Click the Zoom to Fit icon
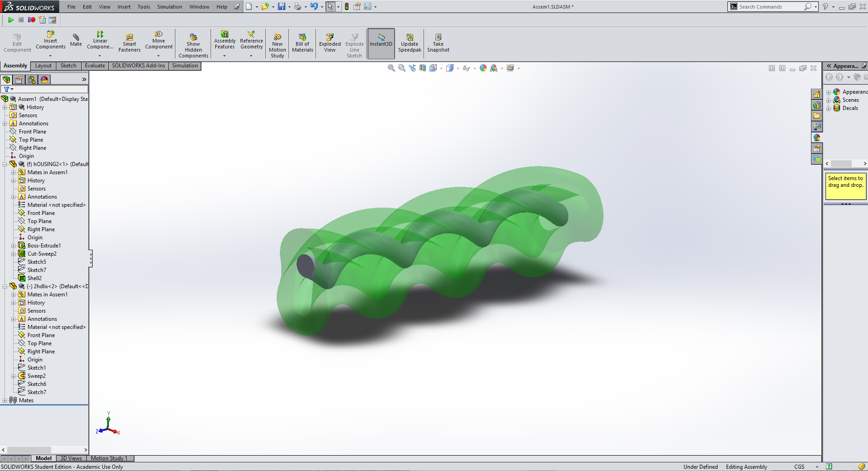This screenshot has width=868, height=471. (x=392, y=68)
